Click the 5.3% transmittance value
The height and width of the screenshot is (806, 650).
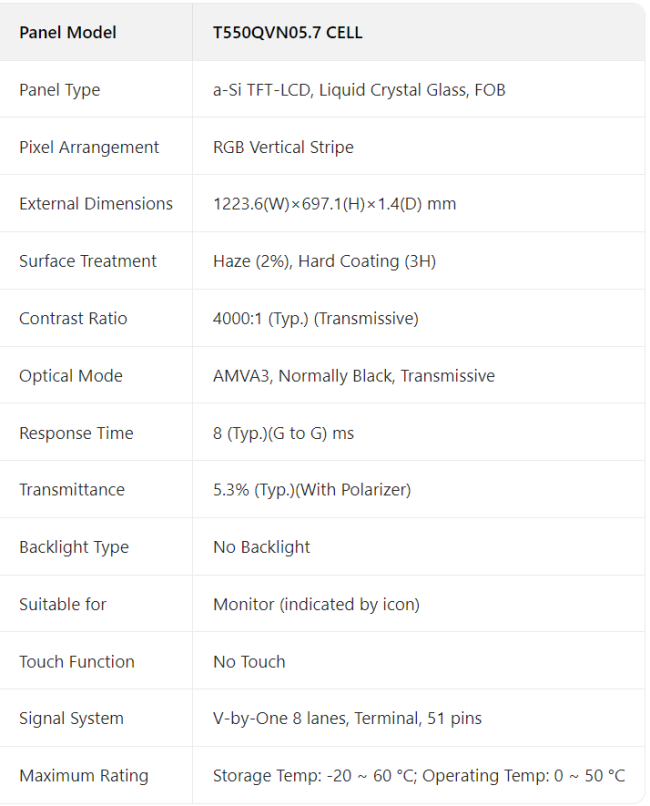[x=312, y=490]
